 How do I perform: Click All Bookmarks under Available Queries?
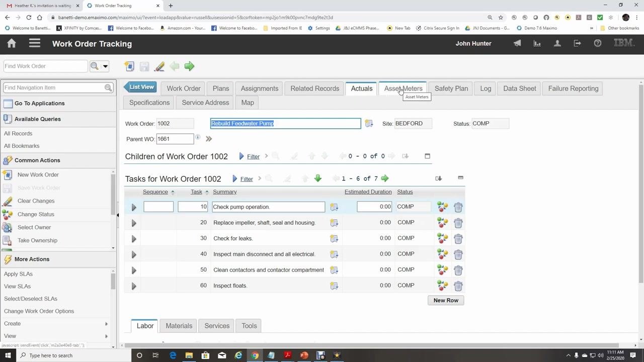point(22,146)
